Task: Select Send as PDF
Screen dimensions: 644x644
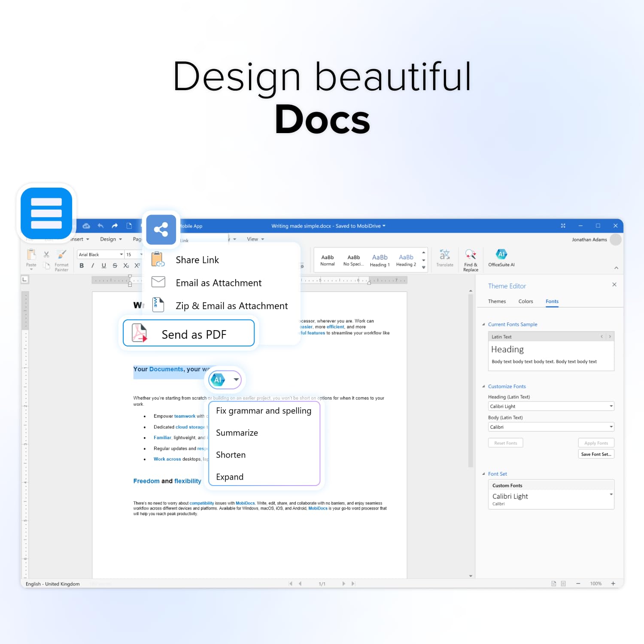Action: tap(189, 333)
